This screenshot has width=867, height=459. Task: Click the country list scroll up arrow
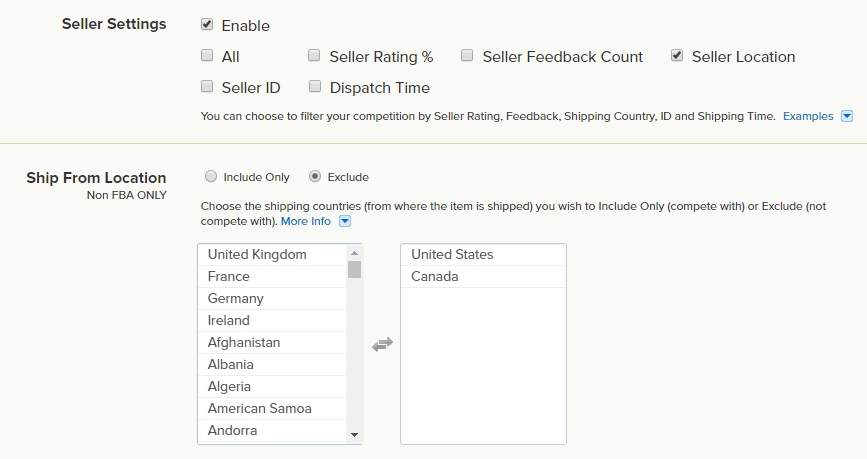click(354, 254)
